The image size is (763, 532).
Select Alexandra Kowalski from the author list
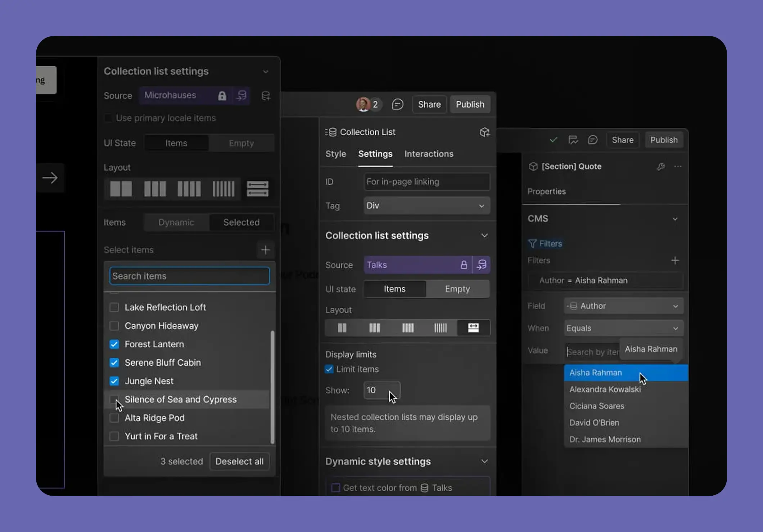pos(605,389)
